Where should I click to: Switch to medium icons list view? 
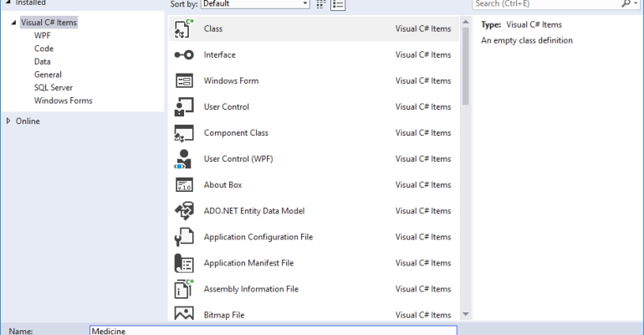(x=338, y=4)
